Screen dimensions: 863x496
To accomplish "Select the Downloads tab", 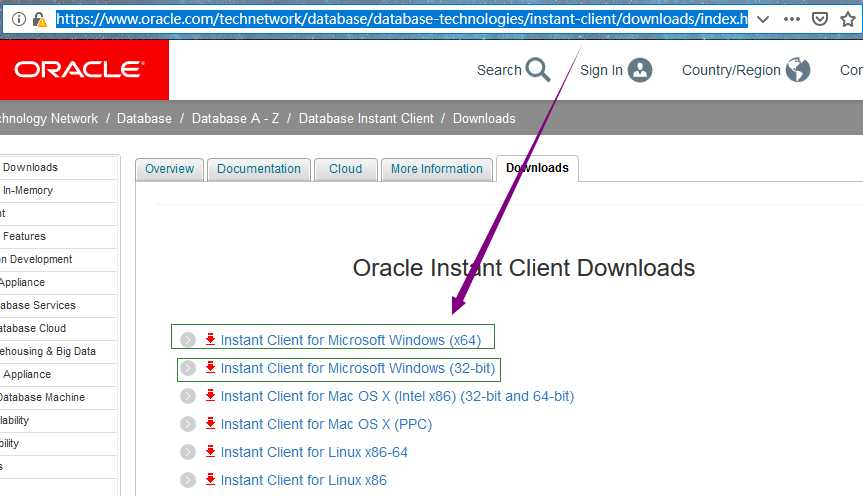I will 537,168.
